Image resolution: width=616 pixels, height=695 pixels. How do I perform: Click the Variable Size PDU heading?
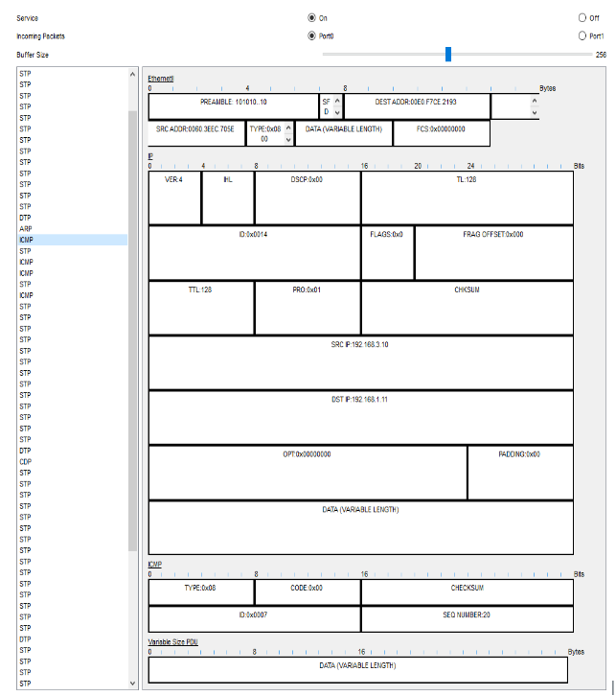coord(172,642)
